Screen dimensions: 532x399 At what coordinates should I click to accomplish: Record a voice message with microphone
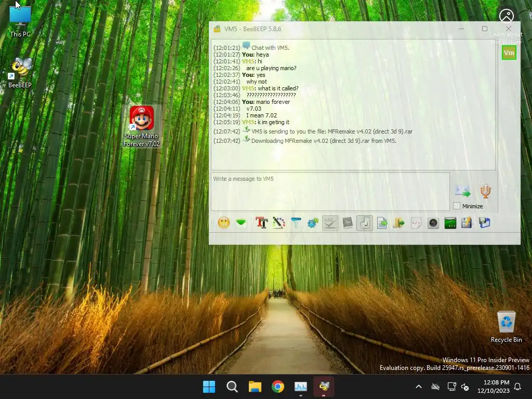[485, 191]
